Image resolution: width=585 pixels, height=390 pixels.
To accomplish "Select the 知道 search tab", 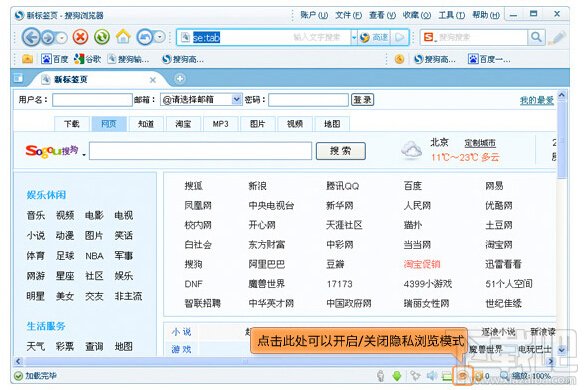I will pos(146,124).
